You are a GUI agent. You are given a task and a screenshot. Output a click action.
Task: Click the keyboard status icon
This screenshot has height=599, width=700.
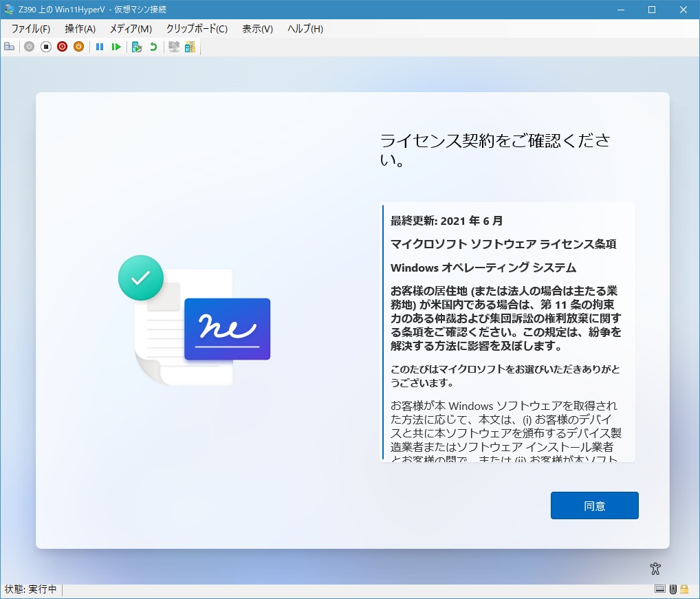click(x=660, y=589)
